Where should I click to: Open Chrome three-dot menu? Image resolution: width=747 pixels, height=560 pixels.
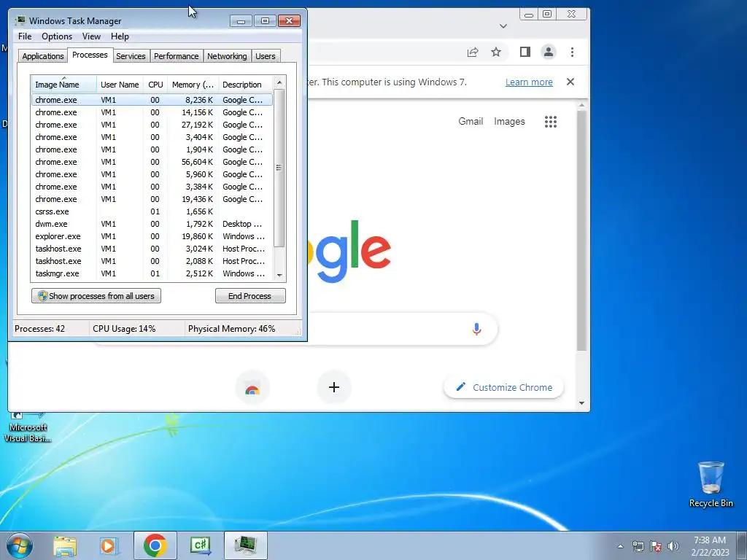572,52
